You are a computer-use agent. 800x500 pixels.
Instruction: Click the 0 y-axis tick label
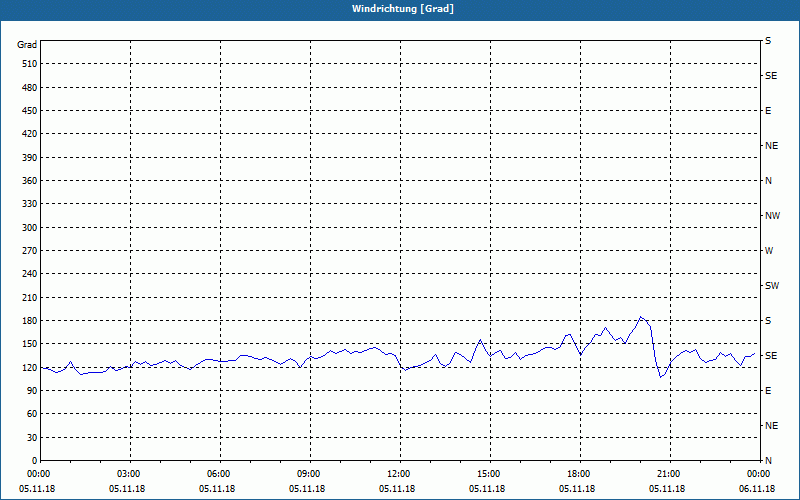click(x=35, y=461)
